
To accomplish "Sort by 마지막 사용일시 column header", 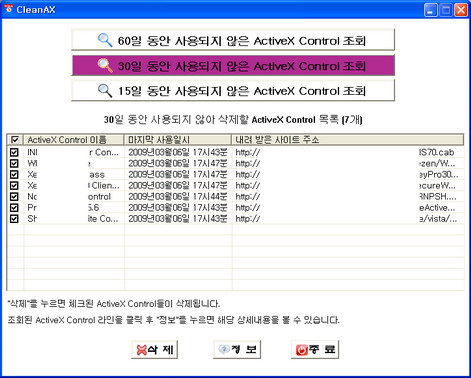I will pos(178,140).
